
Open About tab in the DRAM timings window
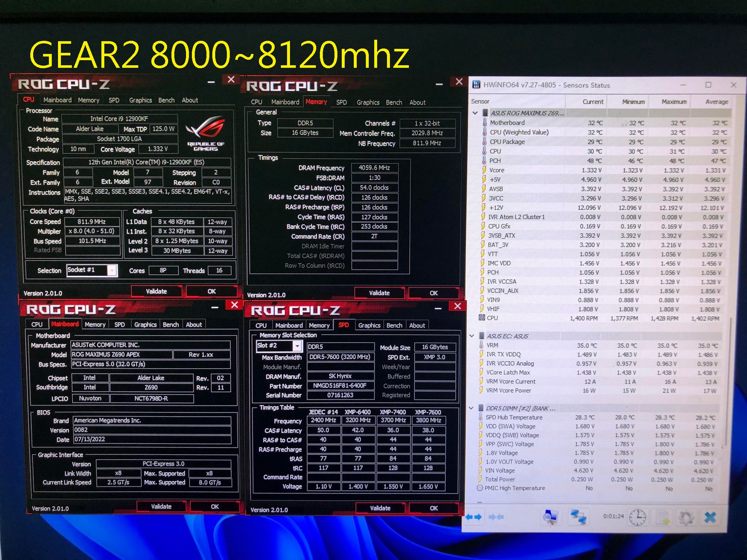coord(417,102)
